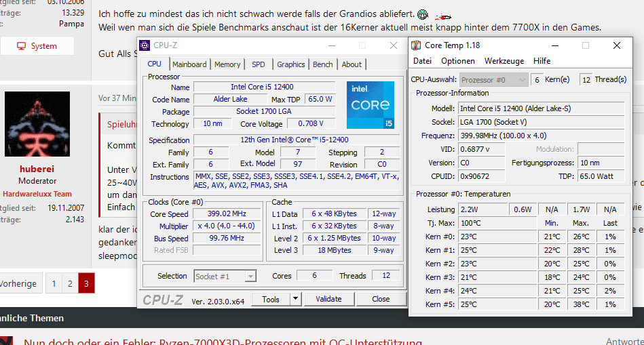This screenshot has height=345, width=644.
Task: Click the System monitor icon in the forum profile
Action: tap(21, 46)
